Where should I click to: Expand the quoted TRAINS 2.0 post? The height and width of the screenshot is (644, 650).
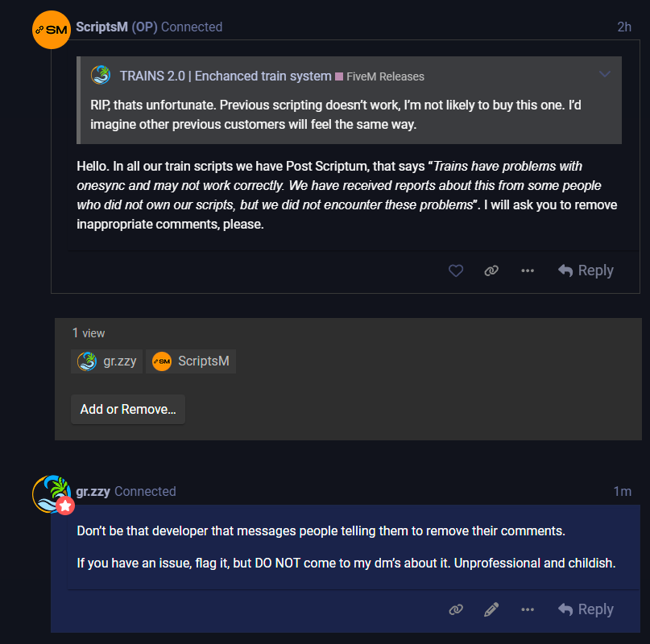tap(606, 75)
